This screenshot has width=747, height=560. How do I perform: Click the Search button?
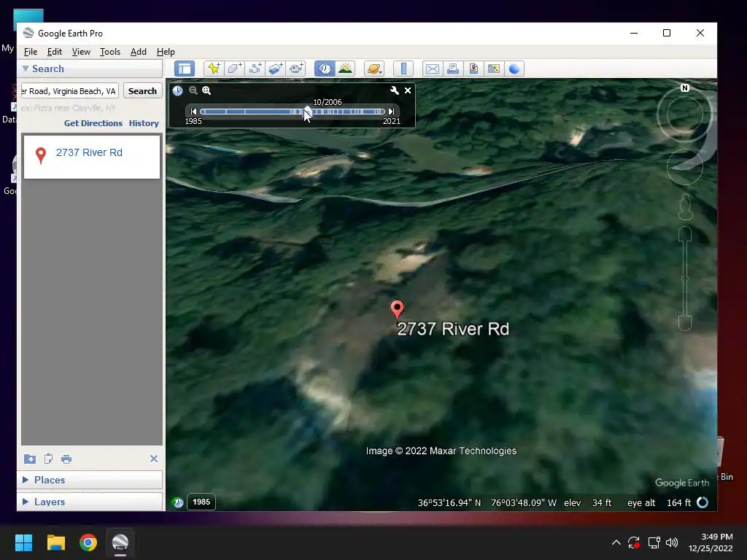point(142,91)
